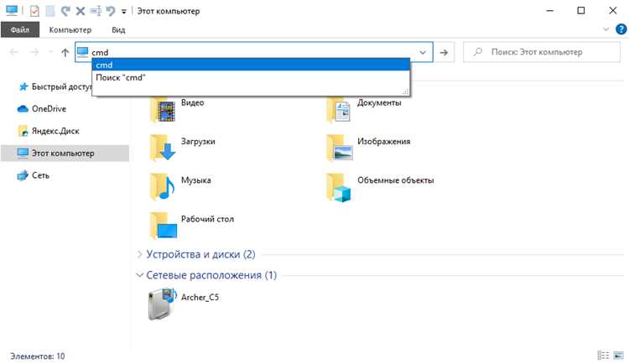
Task: Expand the ribbon with the chevron
Action: (606, 29)
